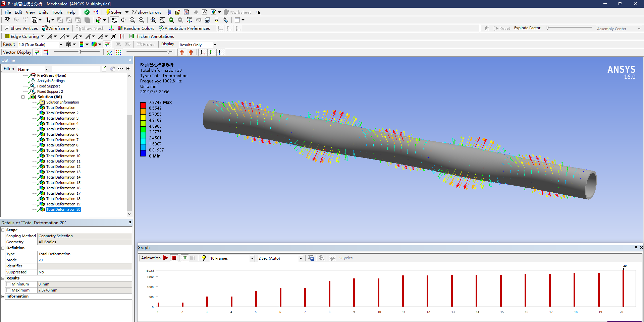The height and width of the screenshot is (322, 644).
Task: Expand the Information section in Details
Action: (3, 296)
